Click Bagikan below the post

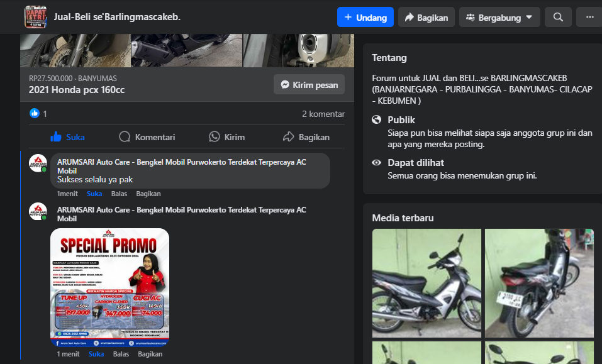pyautogui.click(x=306, y=137)
